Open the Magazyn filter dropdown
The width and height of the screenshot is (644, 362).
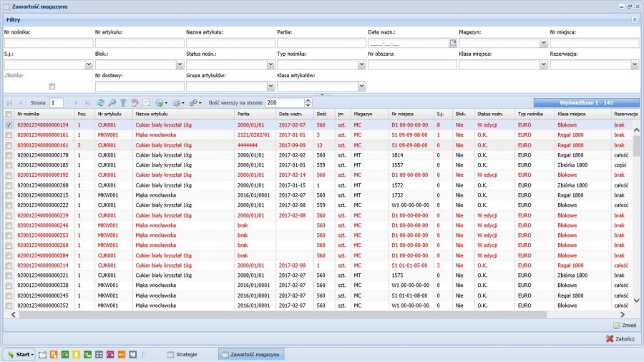tap(544, 43)
